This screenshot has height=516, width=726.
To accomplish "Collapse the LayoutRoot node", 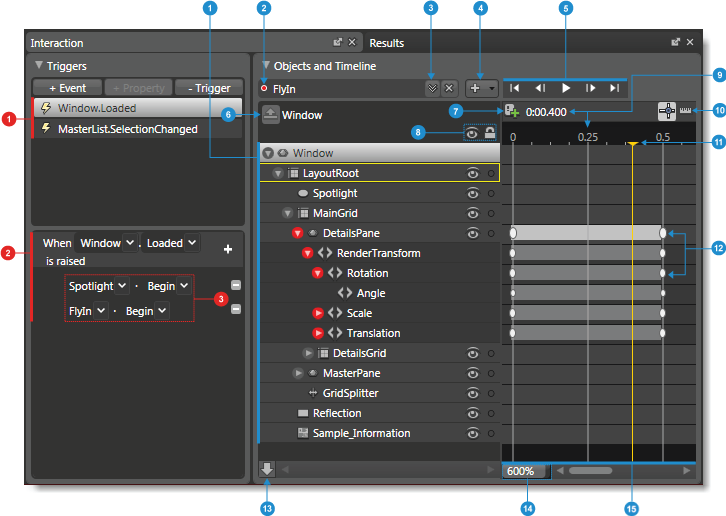I will (278, 173).
